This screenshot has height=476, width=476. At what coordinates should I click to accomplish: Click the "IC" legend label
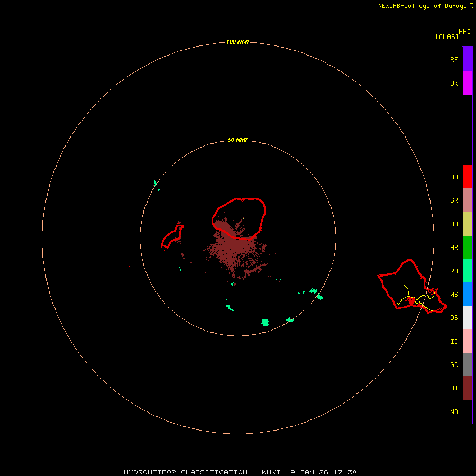pyautogui.click(x=454, y=342)
